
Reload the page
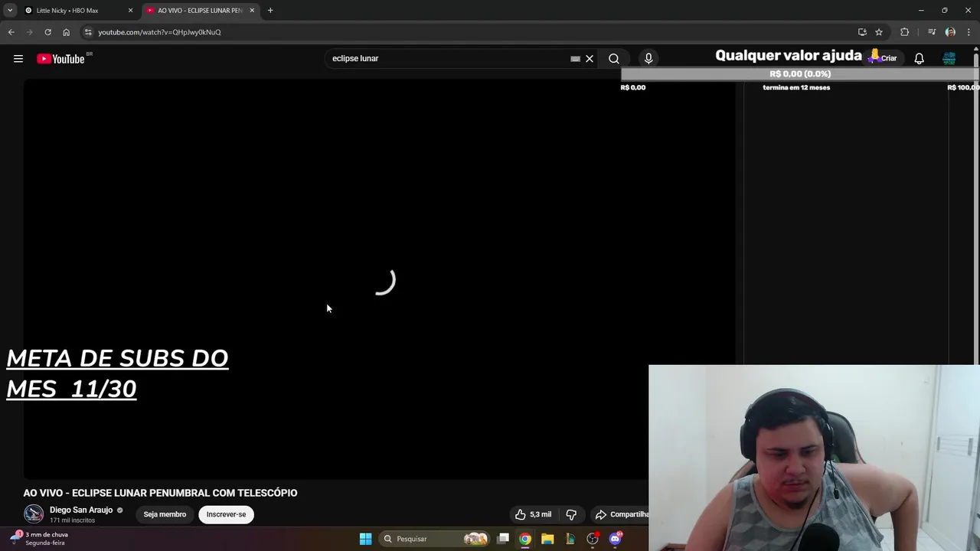47,32
